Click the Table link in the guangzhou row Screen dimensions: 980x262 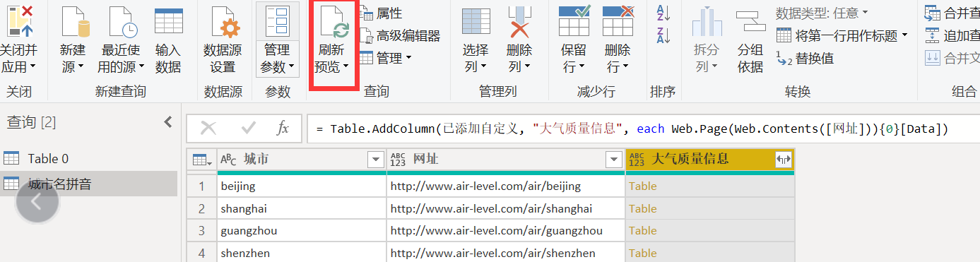(643, 230)
